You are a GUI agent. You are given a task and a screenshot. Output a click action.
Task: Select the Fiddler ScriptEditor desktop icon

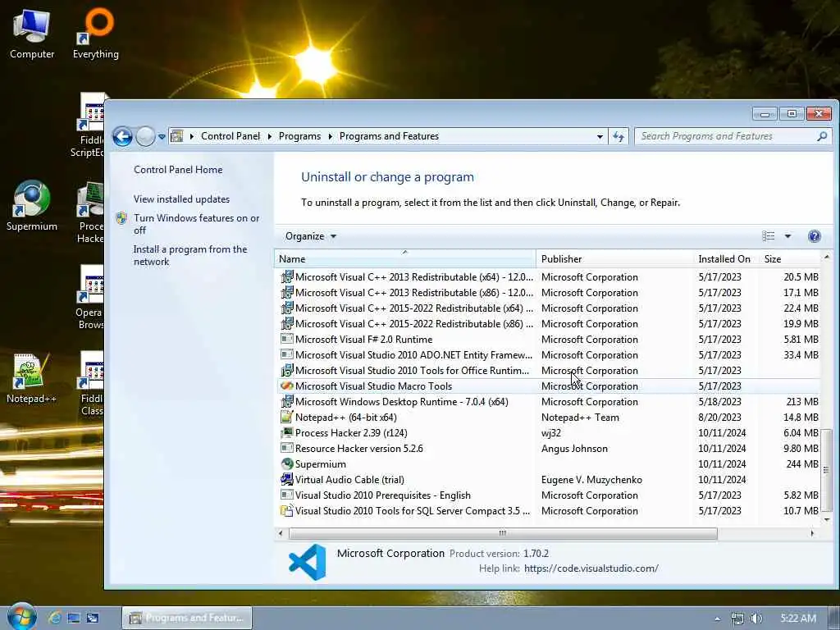[89, 126]
